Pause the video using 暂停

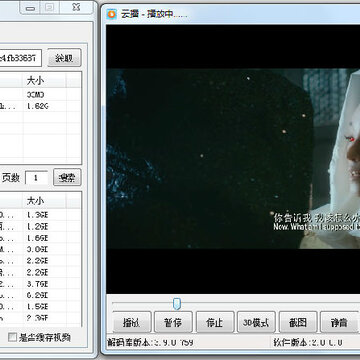(x=173, y=322)
